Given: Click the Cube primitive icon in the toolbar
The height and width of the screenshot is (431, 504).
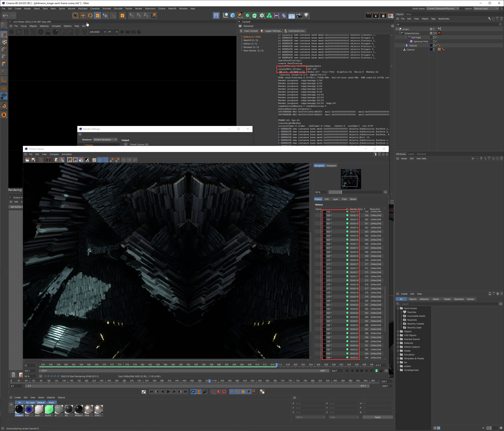Looking at the screenshot, I should 233,16.
